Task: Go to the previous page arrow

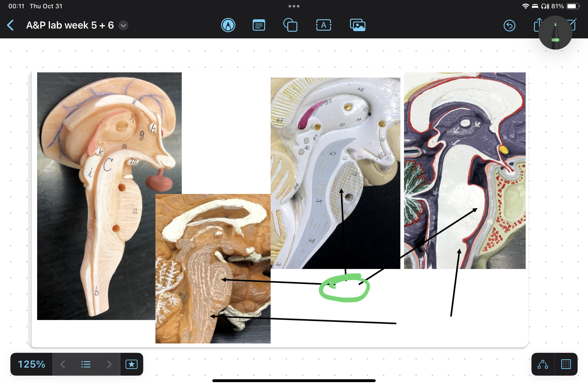Action: (63, 364)
